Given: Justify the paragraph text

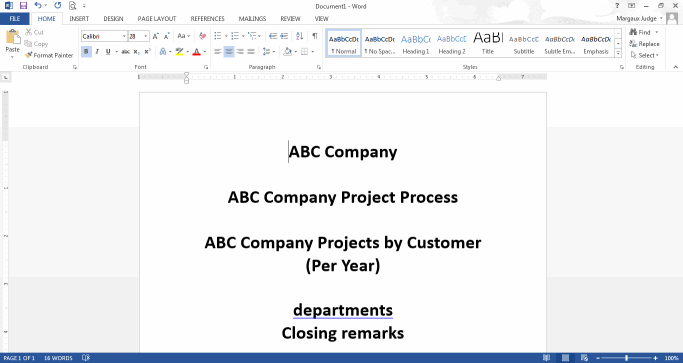Looking at the screenshot, I should pos(251,51).
